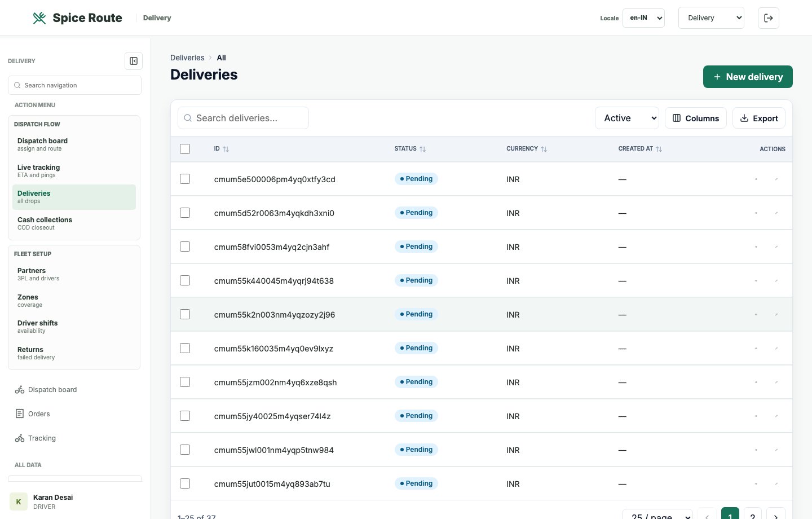This screenshot has width=812, height=519.
Task: Open the Active status filter dropdown
Action: (x=627, y=118)
